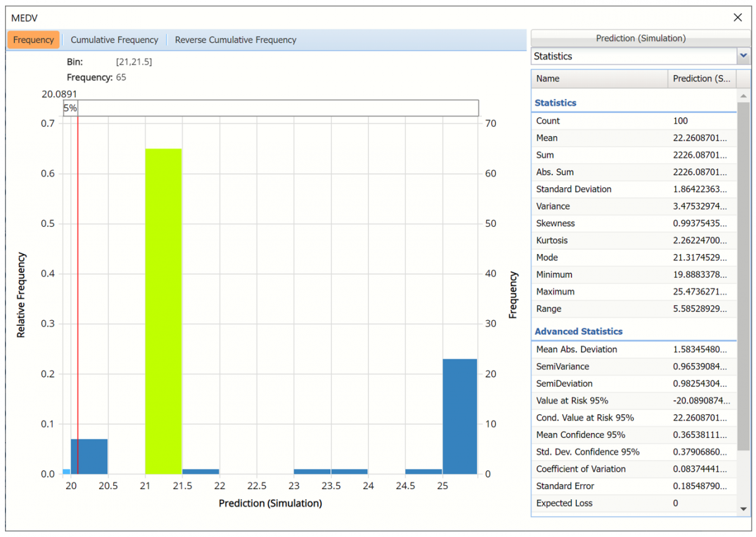The image size is (756, 537).
Task: Click the tall green histogram bar
Action: [x=163, y=311]
